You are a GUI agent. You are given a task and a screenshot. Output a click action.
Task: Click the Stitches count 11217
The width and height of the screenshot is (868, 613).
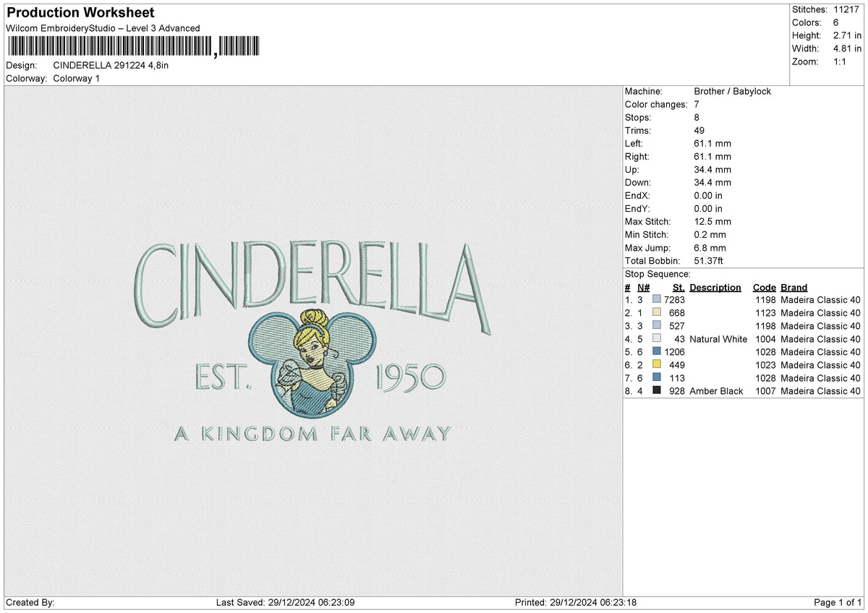pos(848,9)
